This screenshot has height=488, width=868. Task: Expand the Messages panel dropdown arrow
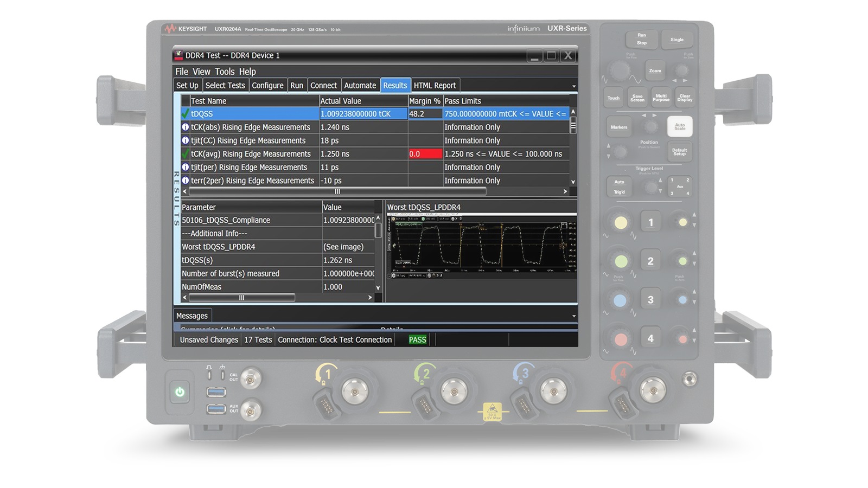(x=574, y=316)
